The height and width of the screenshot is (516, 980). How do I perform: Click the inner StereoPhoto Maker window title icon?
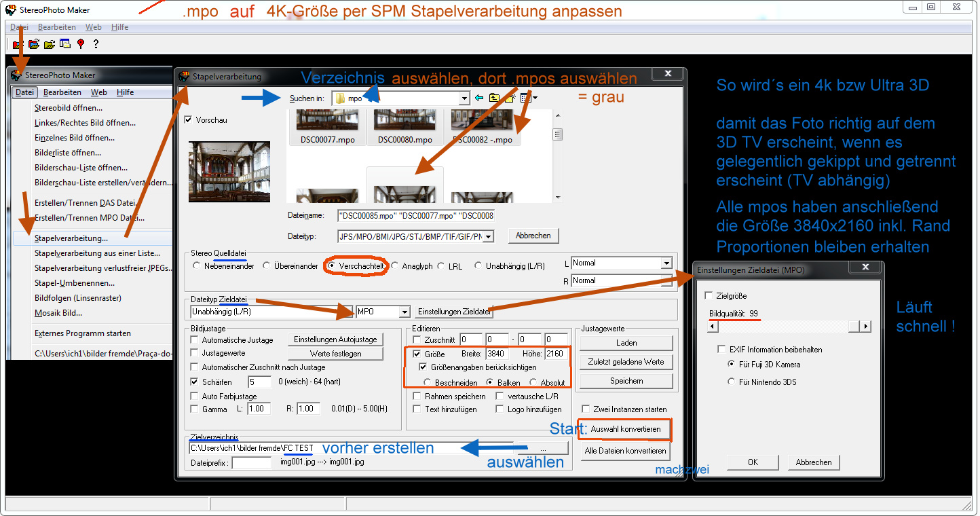pyautogui.click(x=16, y=75)
